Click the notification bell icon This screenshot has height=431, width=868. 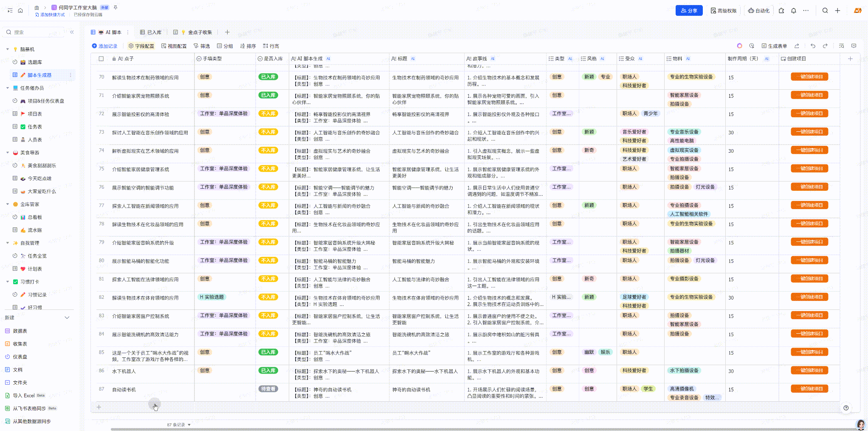click(x=793, y=11)
